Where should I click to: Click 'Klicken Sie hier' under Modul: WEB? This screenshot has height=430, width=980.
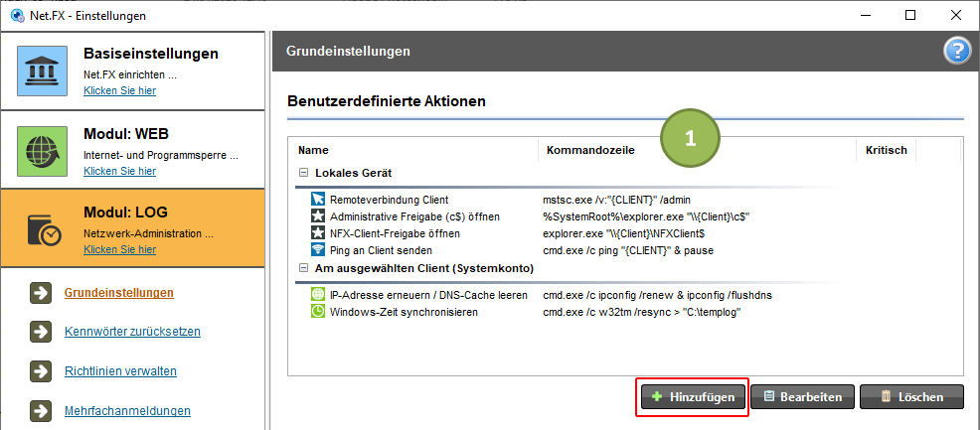[120, 171]
